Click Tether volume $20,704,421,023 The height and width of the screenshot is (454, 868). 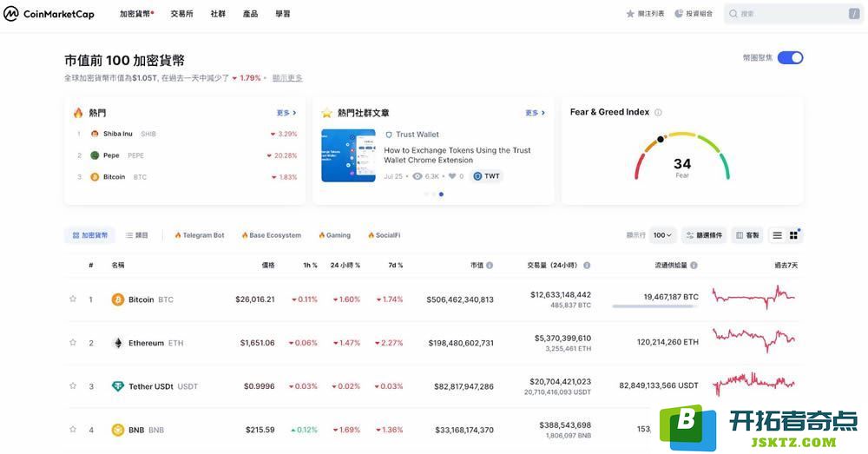point(560,381)
